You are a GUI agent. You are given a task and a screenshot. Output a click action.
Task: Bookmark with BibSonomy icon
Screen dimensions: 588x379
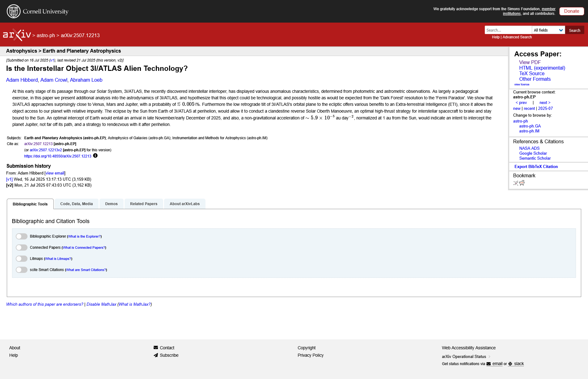click(x=516, y=183)
